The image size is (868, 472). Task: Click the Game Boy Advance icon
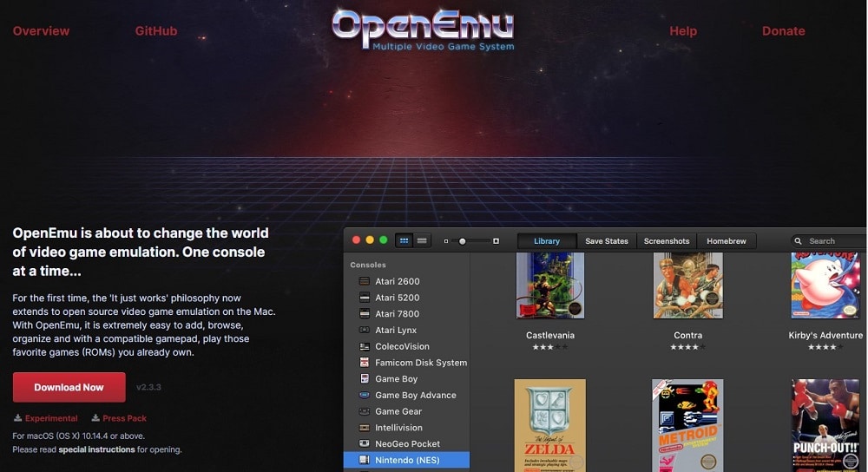[x=365, y=395]
